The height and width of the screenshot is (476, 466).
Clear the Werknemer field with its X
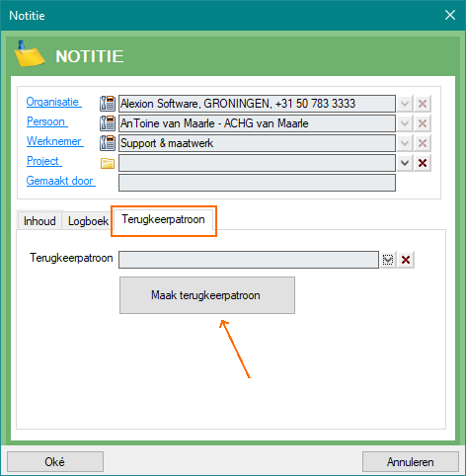pos(423,143)
